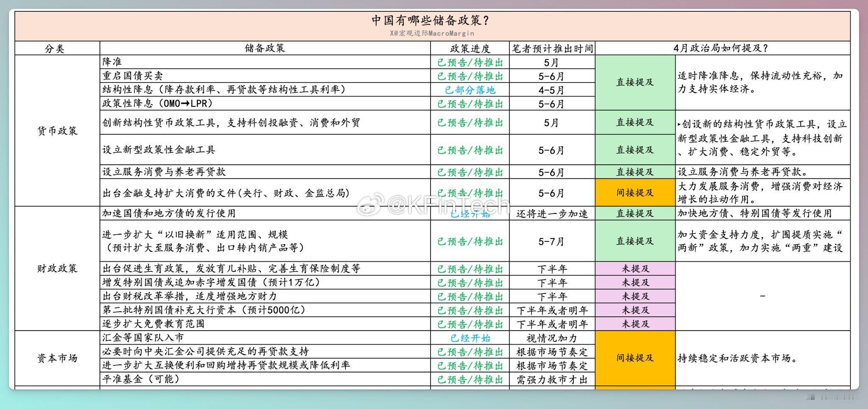The image size is (868, 409).
Task: Click the "逐步扩大免费教育范围" cell
Action: point(265,324)
